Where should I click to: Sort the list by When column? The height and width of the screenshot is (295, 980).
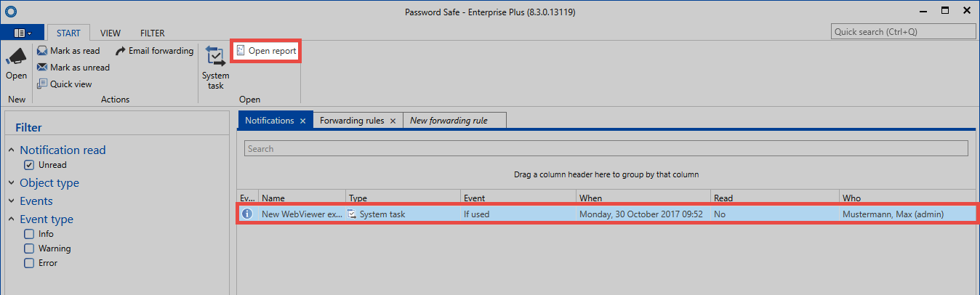643,198
